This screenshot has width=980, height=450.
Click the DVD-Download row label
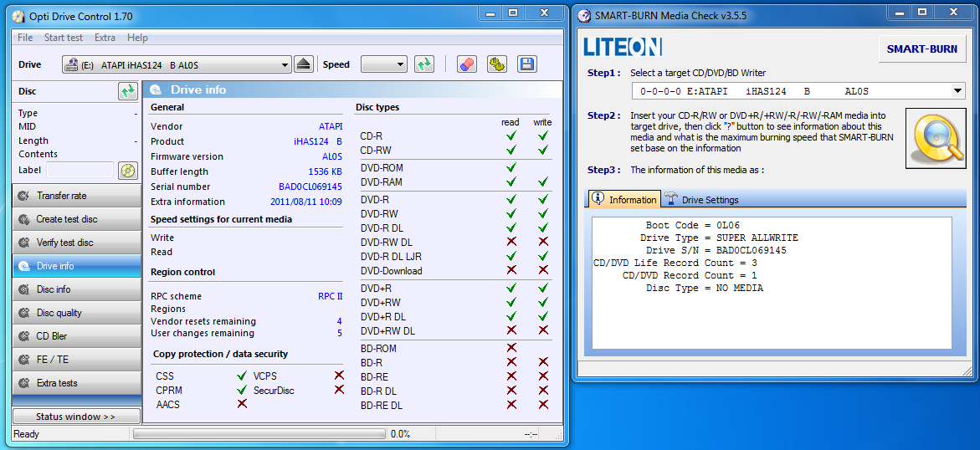click(392, 271)
